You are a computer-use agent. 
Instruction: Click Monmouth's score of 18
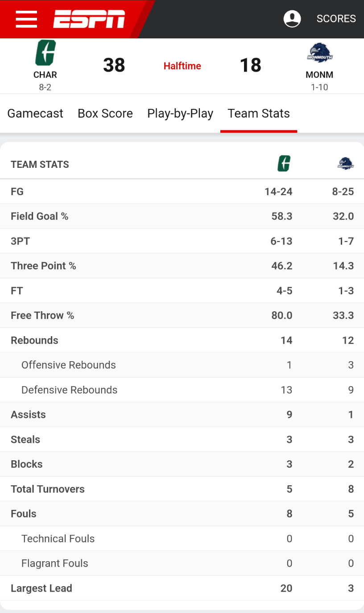coord(250,65)
